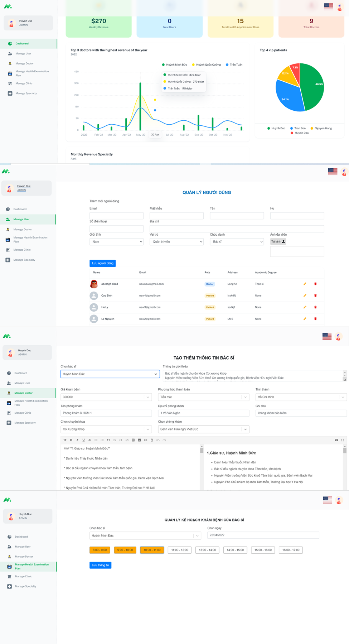
Task: Expand the Vai trò dropdown (Quản trị viên)
Action: tap(176, 242)
